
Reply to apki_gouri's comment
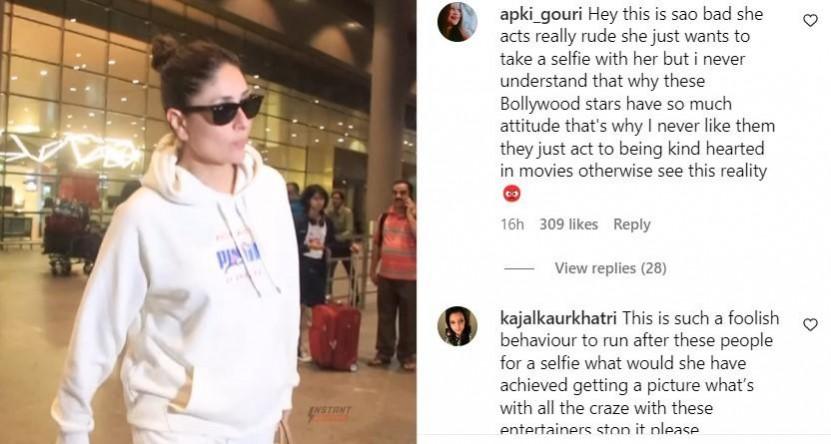[632, 224]
